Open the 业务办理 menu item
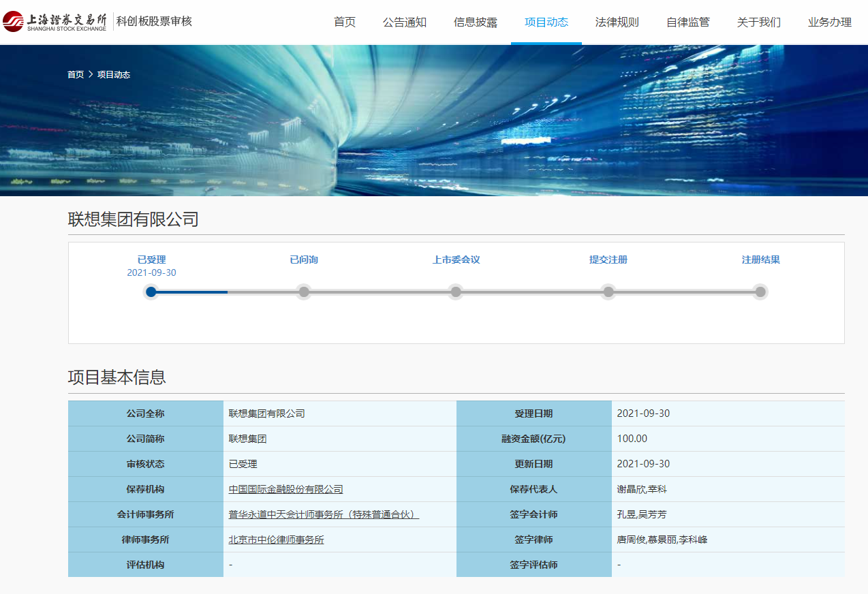The height and width of the screenshot is (594, 868). pyautogui.click(x=830, y=22)
